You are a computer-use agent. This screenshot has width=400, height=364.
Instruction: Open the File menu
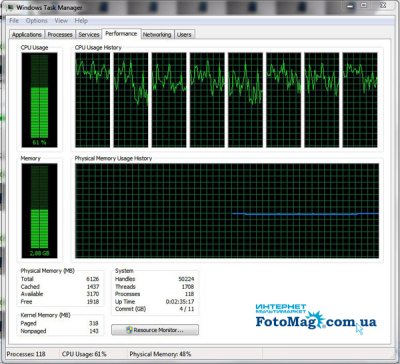click(x=14, y=21)
